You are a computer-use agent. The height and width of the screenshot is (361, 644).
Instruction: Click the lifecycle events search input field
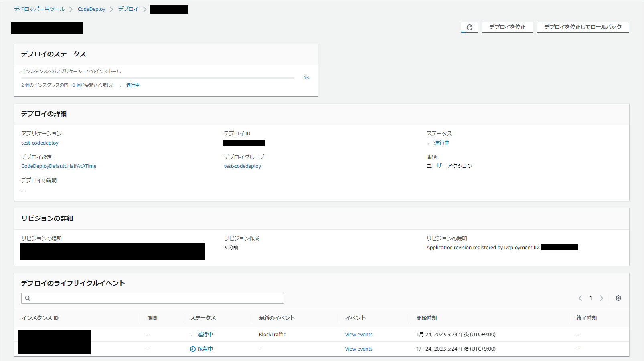152,298
